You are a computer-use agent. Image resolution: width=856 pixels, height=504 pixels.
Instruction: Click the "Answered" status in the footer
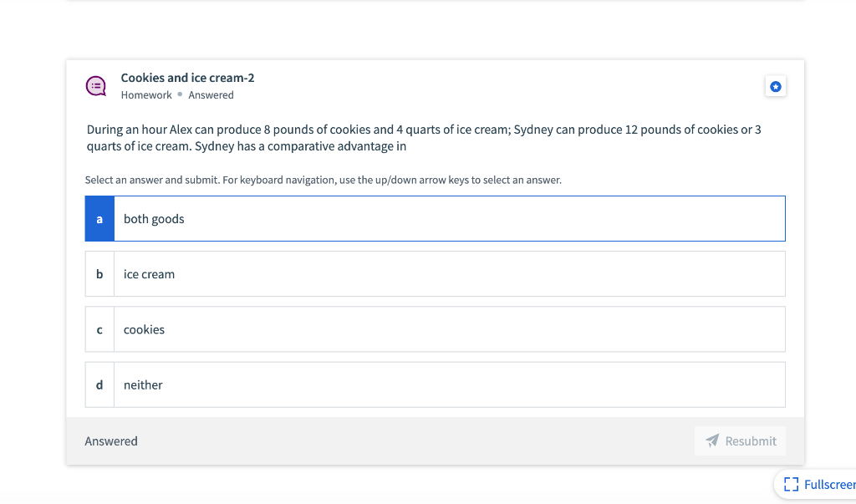(x=111, y=441)
